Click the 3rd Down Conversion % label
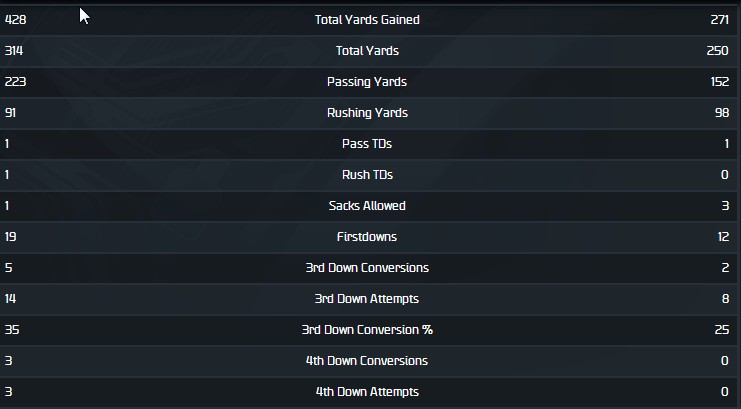The image size is (741, 409). pos(367,329)
